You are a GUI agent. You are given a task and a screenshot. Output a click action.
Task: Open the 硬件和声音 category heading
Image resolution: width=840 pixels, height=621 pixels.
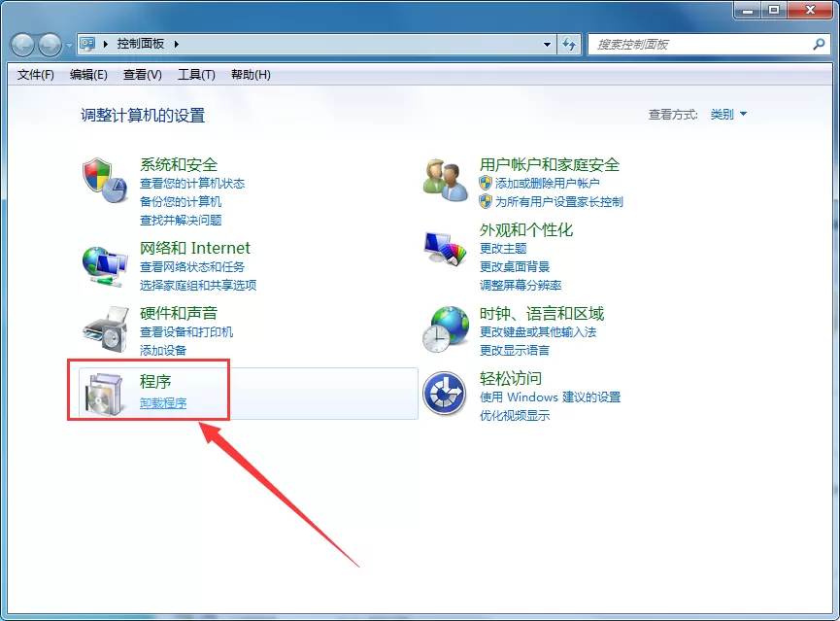pos(179,313)
